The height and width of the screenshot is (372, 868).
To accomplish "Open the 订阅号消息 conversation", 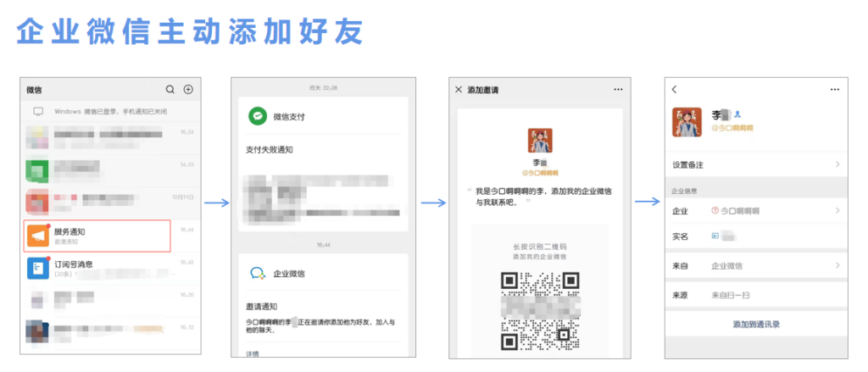I will (110, 269).
